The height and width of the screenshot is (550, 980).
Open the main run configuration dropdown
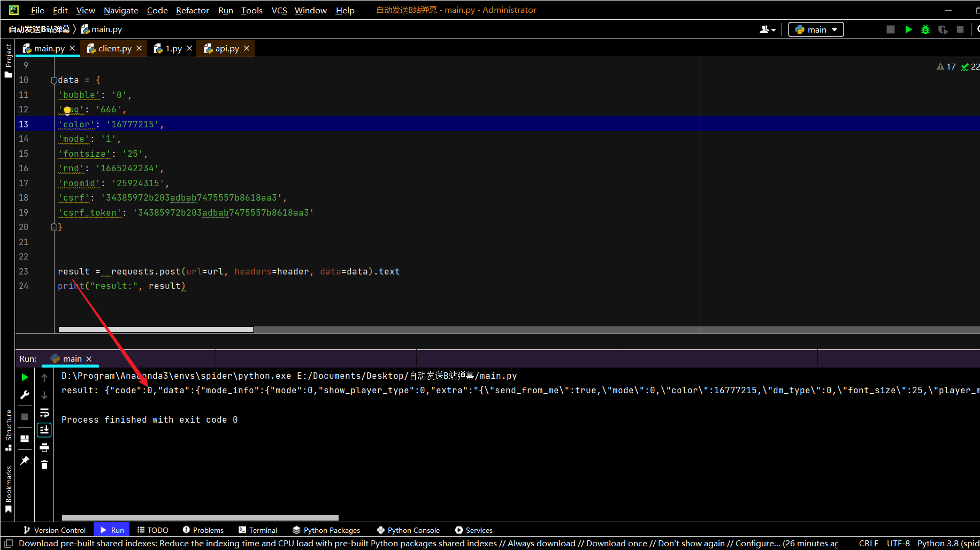click(x=816, y=29)
